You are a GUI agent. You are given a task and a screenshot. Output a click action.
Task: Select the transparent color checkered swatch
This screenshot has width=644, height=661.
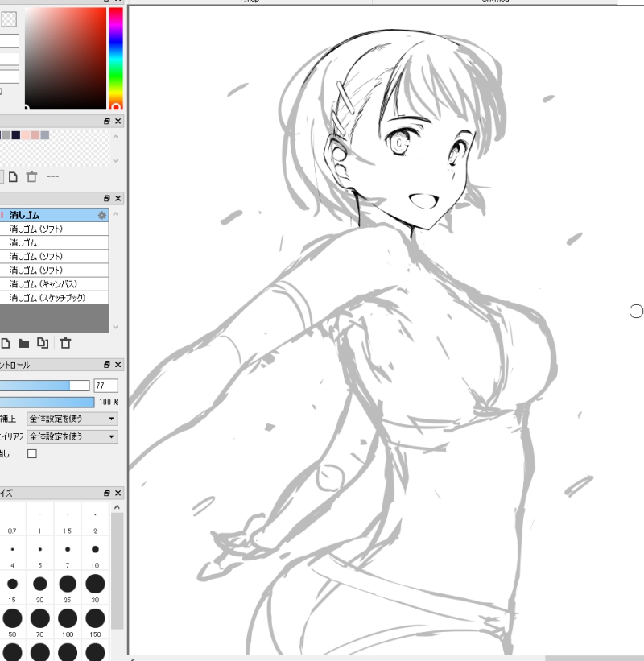[x=9, y=19]
